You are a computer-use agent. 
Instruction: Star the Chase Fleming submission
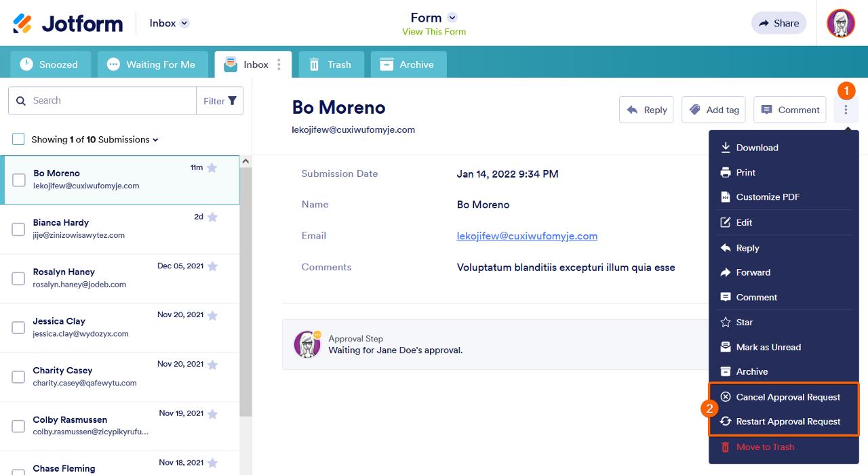pyautogui.click(x=212, y=463)
